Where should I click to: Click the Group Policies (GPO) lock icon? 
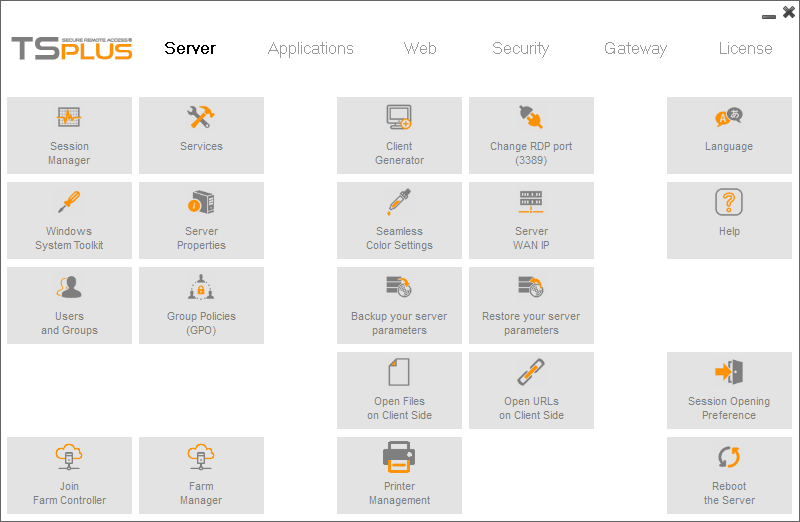[201, 287]
